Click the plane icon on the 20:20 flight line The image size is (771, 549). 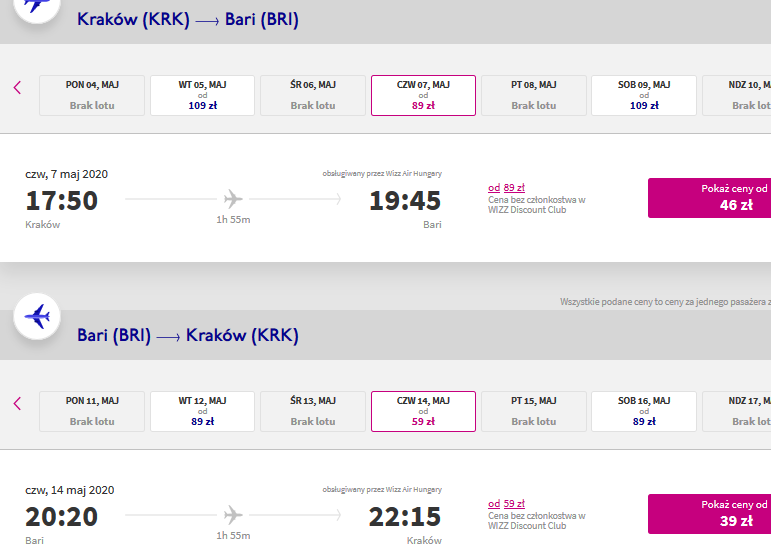tap(233, 515)
